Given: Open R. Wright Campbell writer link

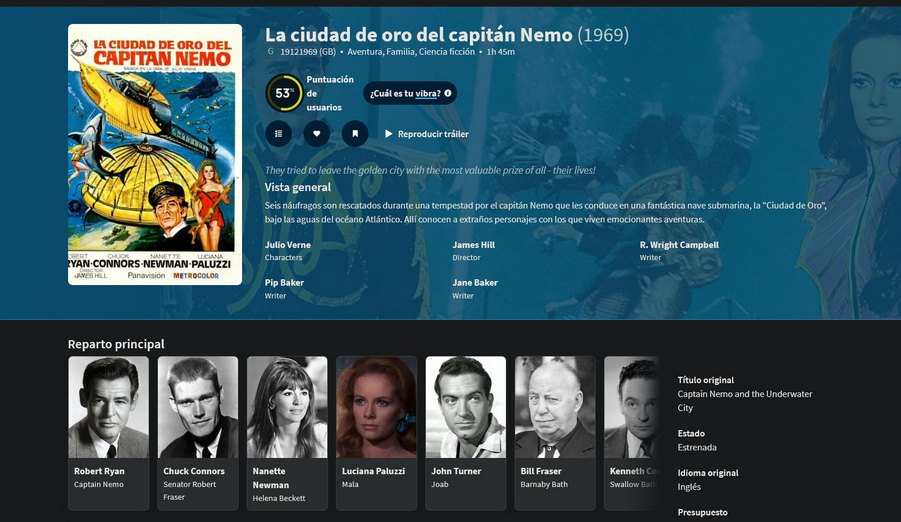Looking at the screenshot, I should tap(679, 245).
